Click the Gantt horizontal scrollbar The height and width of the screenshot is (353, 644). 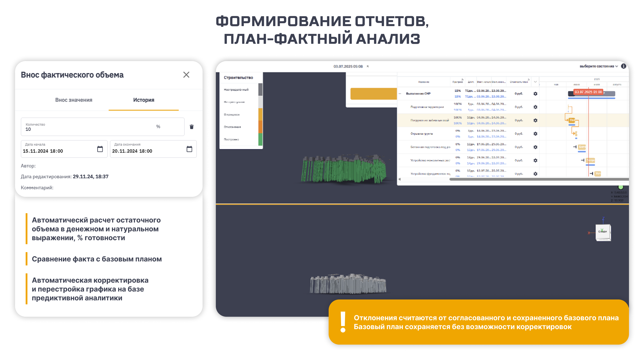point(539,179)
